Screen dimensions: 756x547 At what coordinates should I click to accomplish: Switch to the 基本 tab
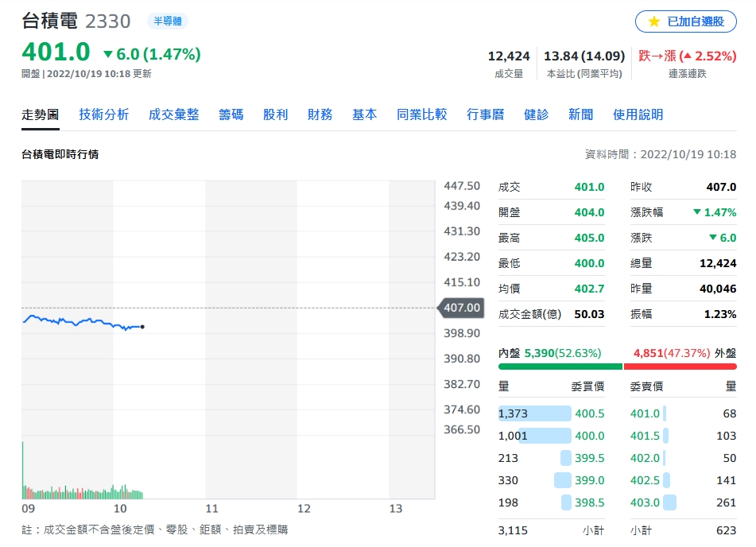coord(365,114)
